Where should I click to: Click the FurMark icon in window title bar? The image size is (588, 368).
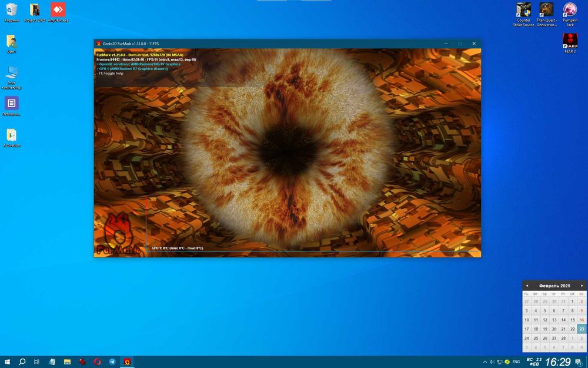pyautogui.click(x=99, y=44)
